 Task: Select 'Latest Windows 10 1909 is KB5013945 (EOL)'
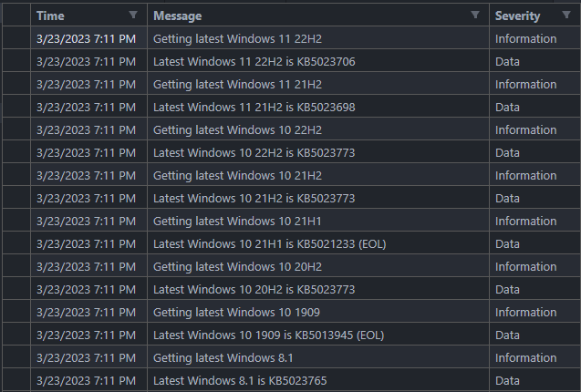(x=269, y=335)
